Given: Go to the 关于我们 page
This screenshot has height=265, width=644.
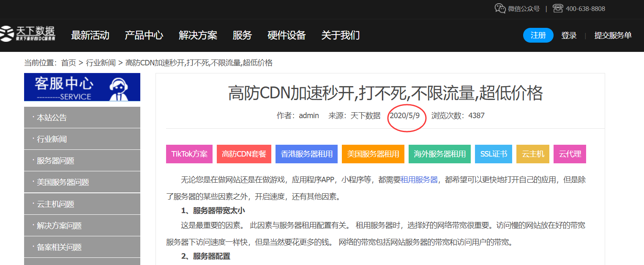Looking at the screenshot, I should click(x=340, y=35).
